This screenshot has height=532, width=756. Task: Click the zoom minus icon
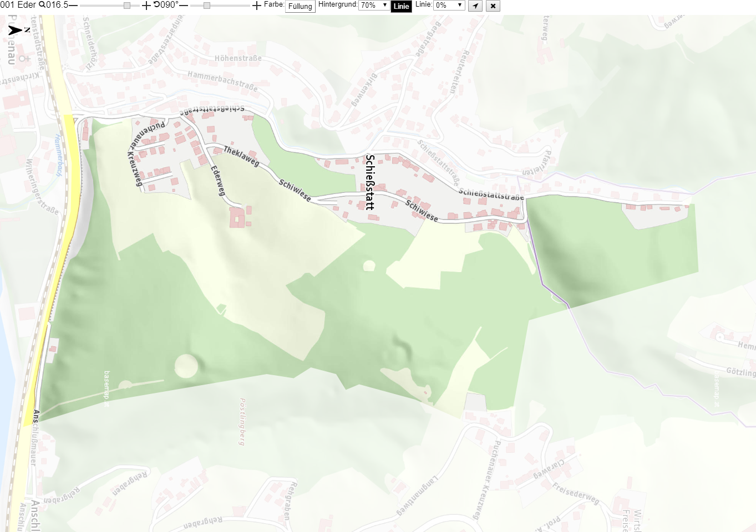pos(73,6)
